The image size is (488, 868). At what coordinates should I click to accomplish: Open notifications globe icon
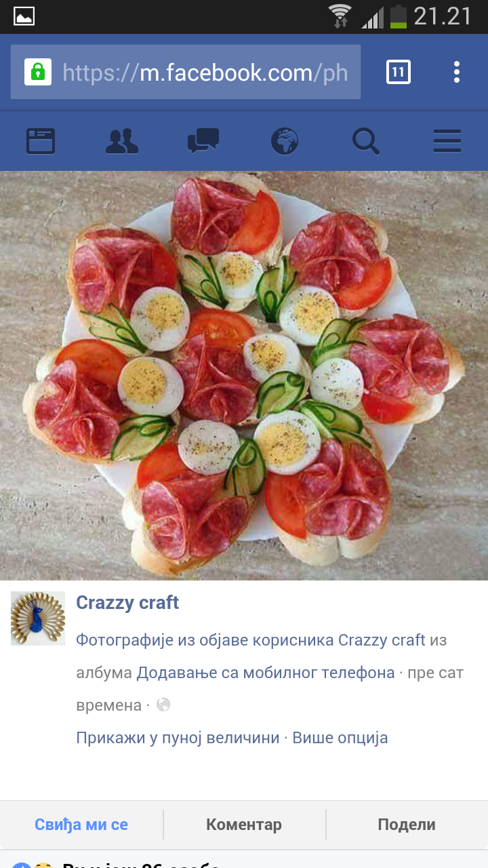point(285,141)
